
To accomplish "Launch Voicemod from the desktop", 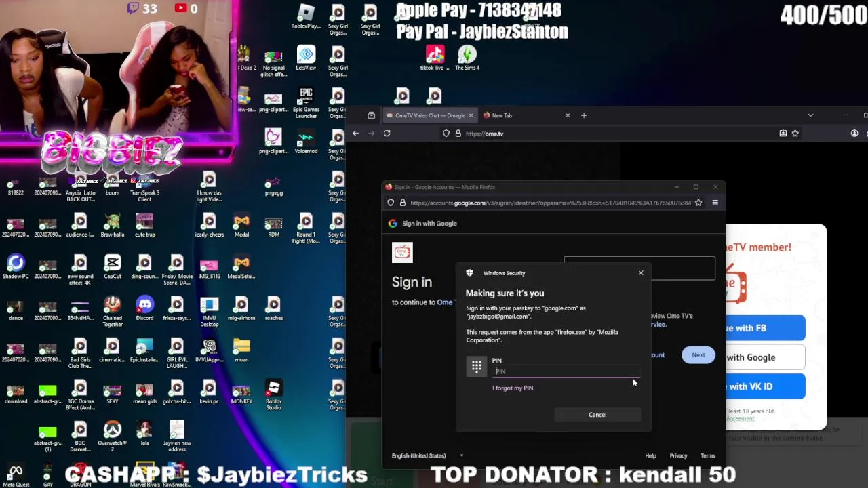I will coord(306,141).
